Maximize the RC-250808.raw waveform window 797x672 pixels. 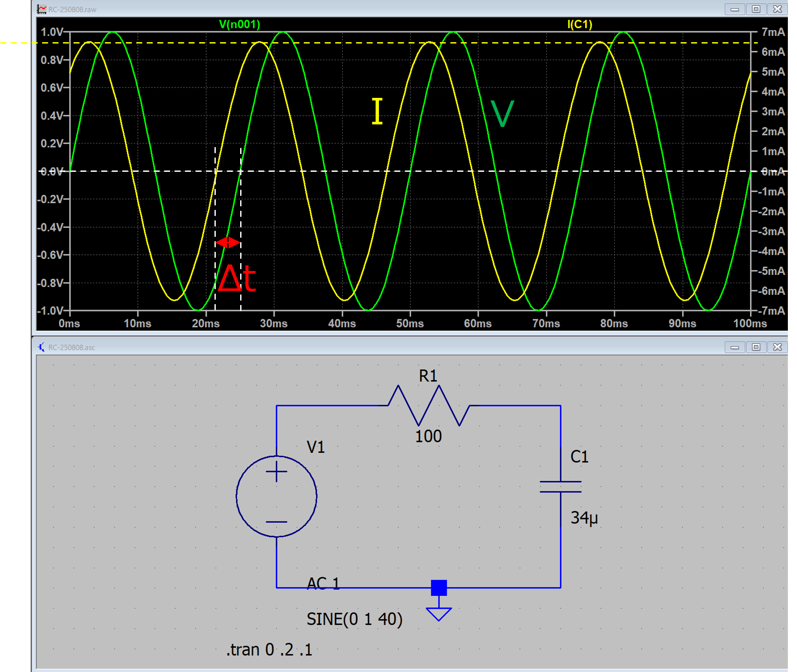tap(756, 9)
